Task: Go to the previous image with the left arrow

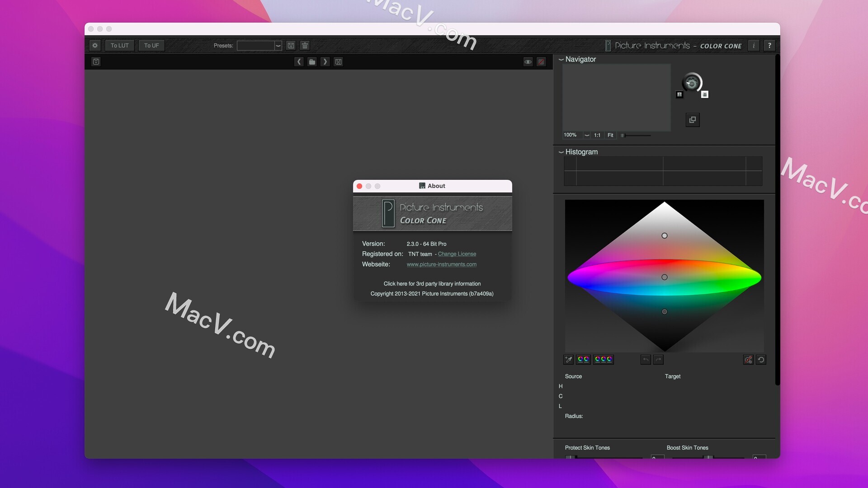Action: [x=299, y=62]
